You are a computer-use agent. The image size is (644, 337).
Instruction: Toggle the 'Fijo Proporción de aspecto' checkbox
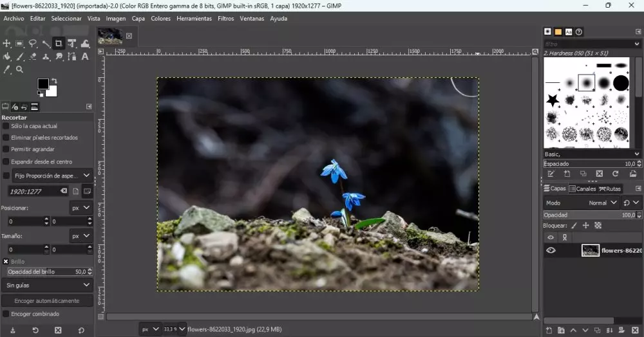(6, 176)
